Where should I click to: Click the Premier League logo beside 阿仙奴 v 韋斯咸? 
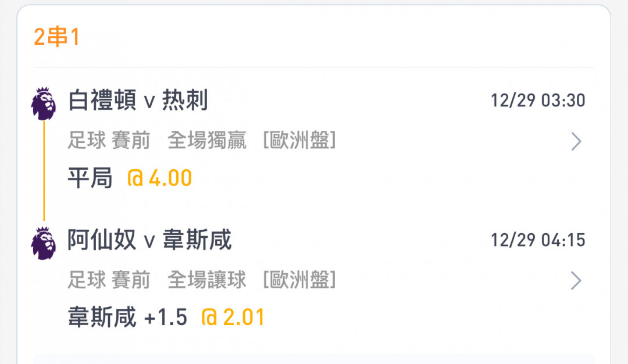click(44, 242)
